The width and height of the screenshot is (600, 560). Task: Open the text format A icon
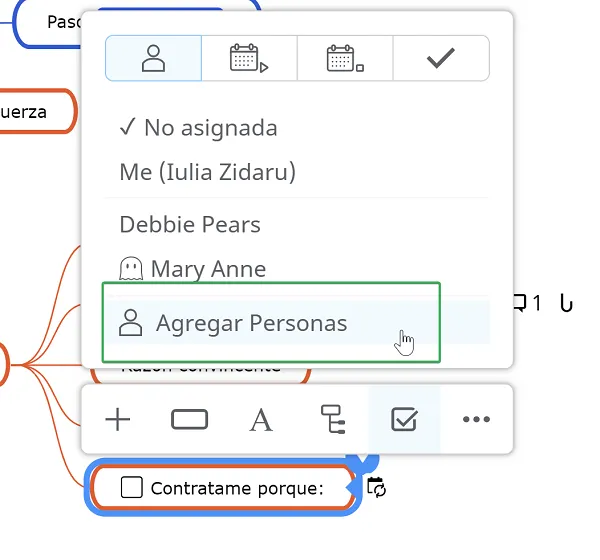(261, 420)
